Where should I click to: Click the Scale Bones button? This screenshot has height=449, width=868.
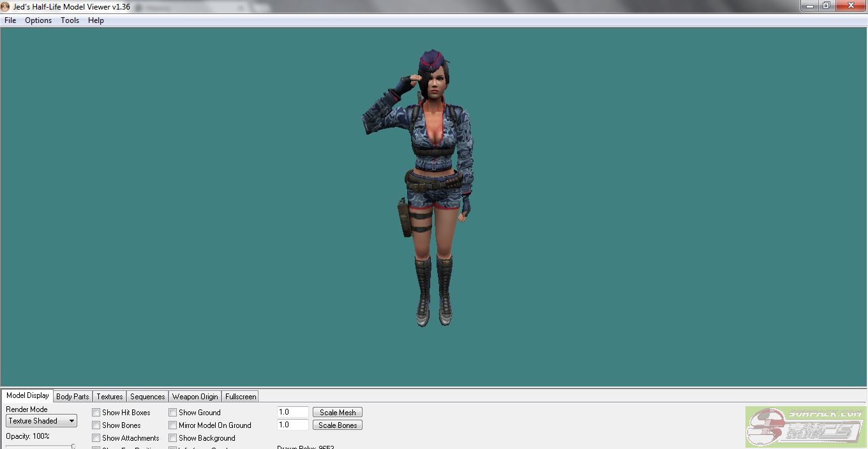pos(338,425)
